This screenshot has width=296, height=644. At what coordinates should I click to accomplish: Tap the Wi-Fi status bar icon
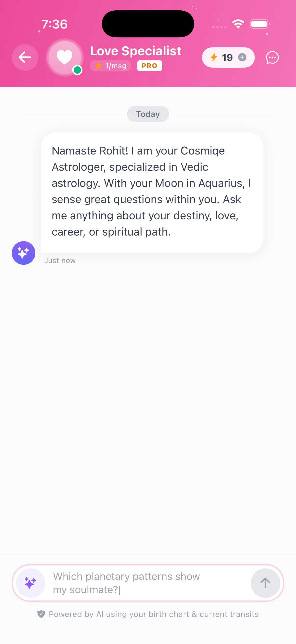tap(238, 24)
